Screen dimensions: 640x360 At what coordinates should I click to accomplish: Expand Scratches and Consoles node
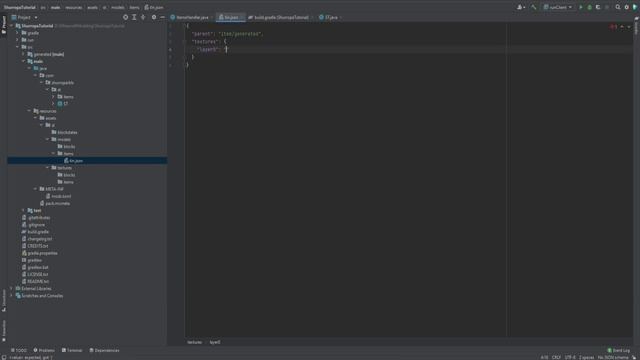click(x=11, y=296)
